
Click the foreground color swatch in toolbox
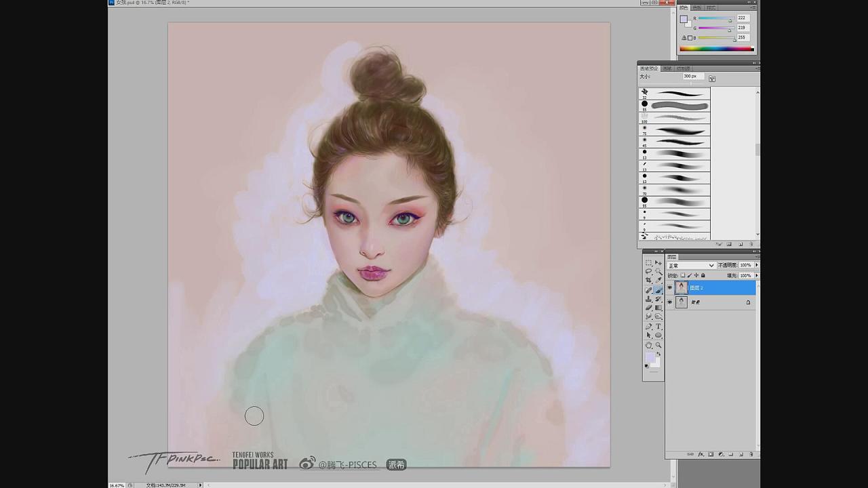click(x=650, y=357)
